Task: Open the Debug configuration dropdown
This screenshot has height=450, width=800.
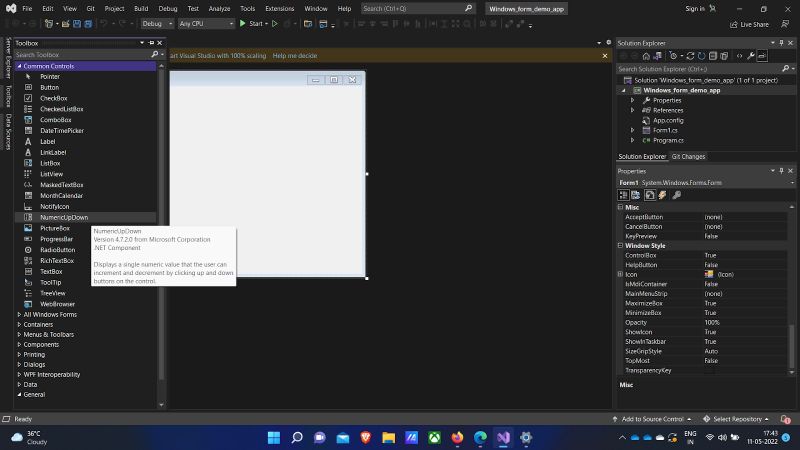Action: [157, 23]
